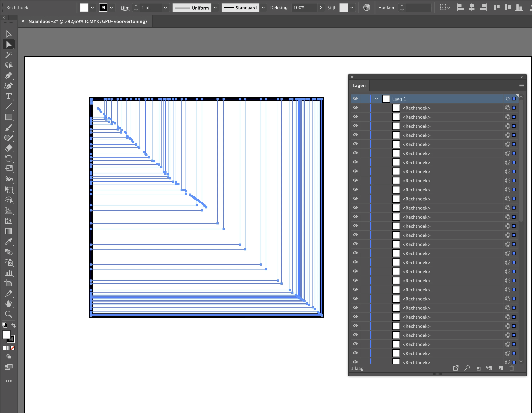Image resolution: width=532 pixels, height=413 pixels.
Task: Click the fill color swatch in toolbar
Action: [6, 335]
